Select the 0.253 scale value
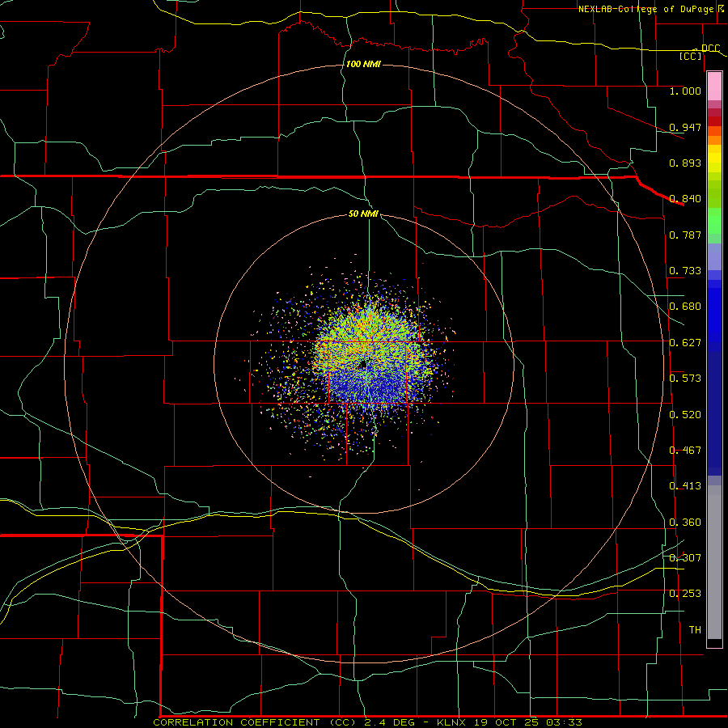728x728 pixels. pos(685,594)
